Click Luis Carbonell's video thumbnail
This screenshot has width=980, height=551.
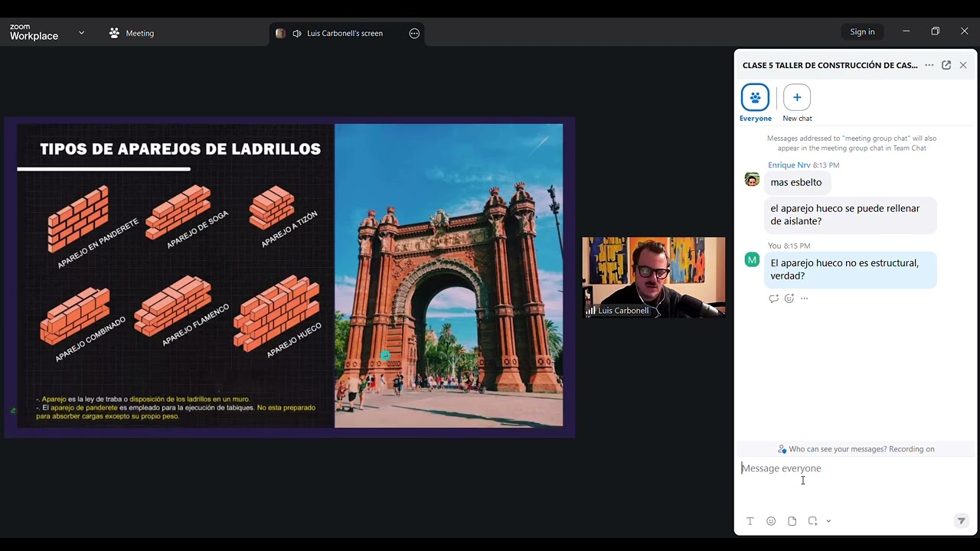click(654, 277)
